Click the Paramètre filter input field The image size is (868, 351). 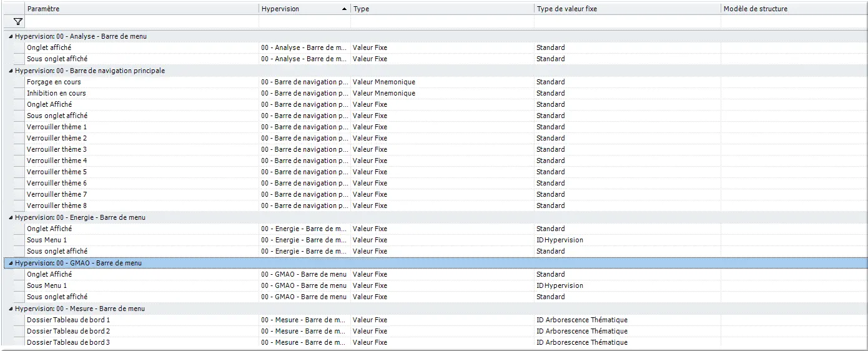click(142, 22)
